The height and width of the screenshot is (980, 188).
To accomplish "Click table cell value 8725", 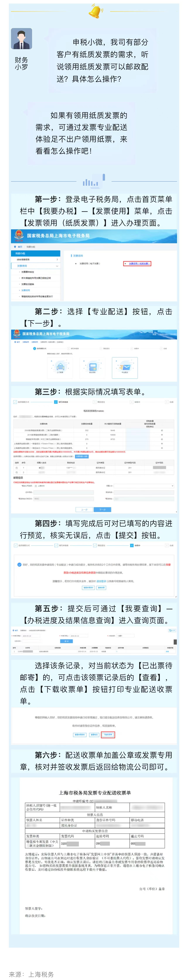I will 113,439.
